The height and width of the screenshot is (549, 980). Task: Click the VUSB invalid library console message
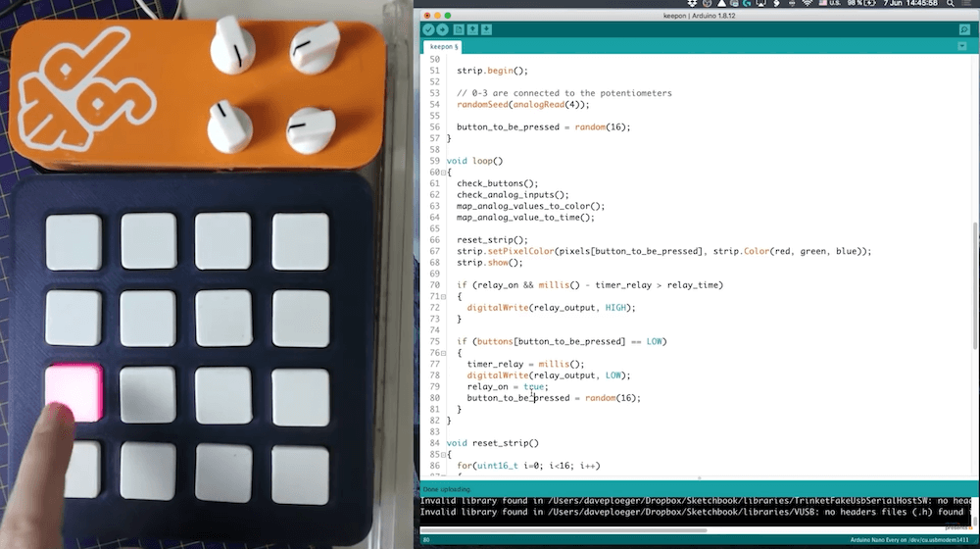point(696,512)
